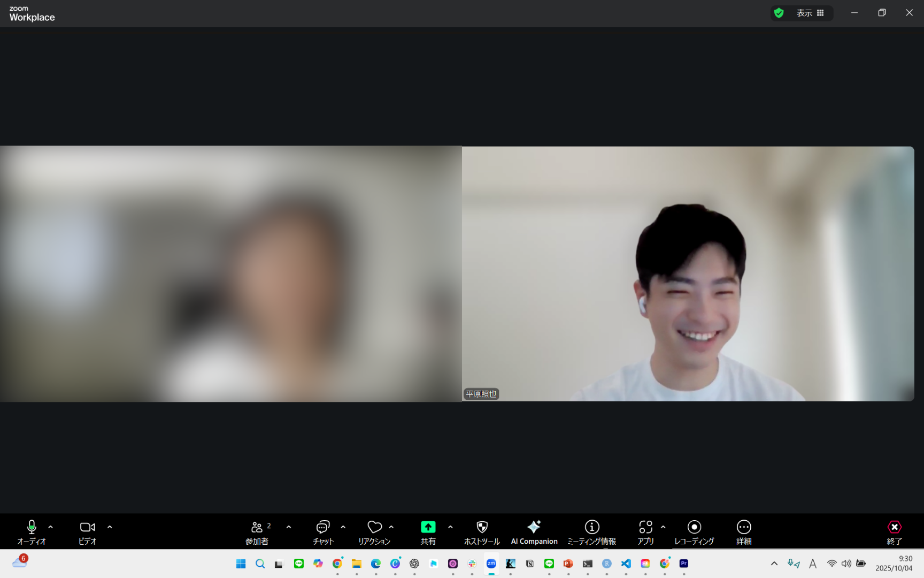924x578 pixels.
Task: Open the 参加者 participants panel
Action: tap(257, 532)
